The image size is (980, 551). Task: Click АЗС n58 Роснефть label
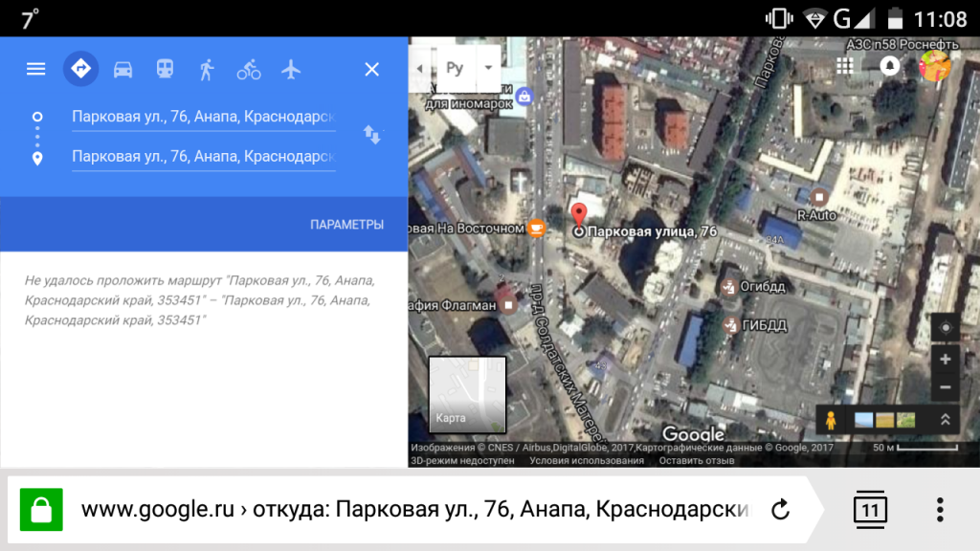coord(902,44)
